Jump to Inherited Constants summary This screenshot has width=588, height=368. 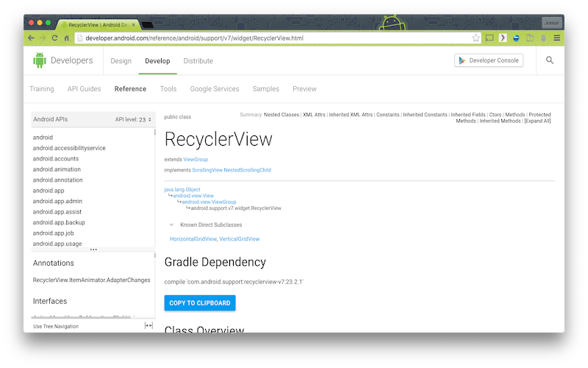426,115
